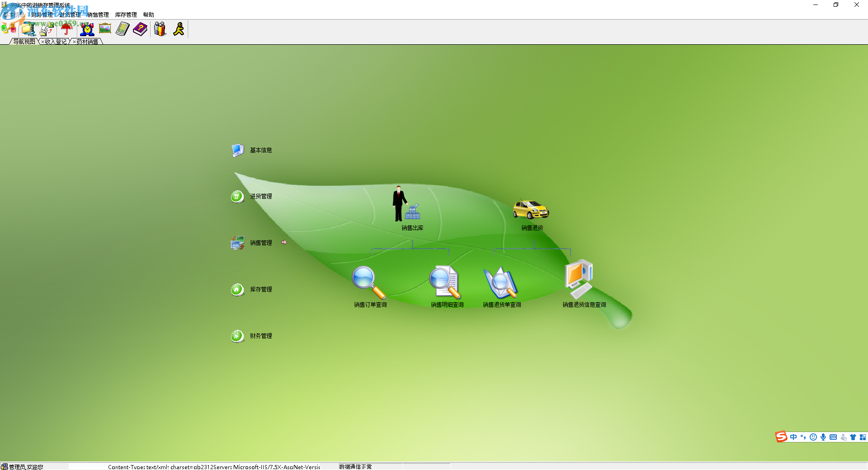Open the input method soft keyboard
This screenshot has width=868, height=470.
[x=833, y=437]
